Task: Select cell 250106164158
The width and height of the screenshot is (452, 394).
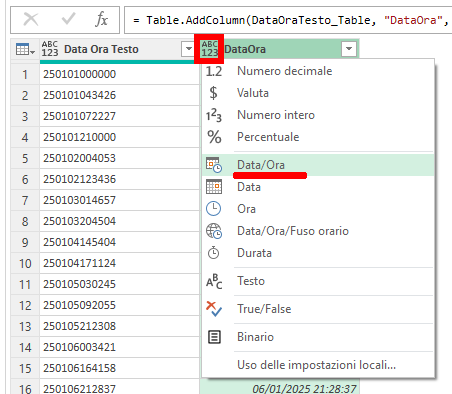Action: click(x=119, y=368)
